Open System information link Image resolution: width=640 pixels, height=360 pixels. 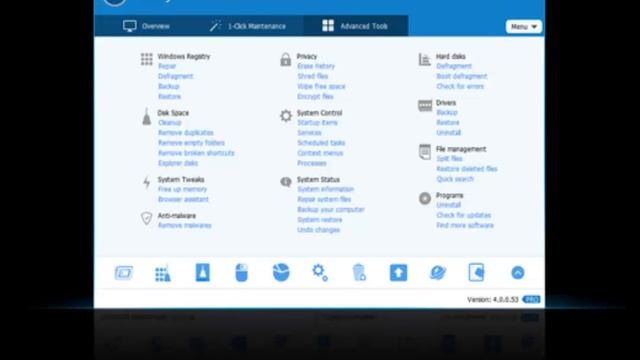tap(325, 189)
